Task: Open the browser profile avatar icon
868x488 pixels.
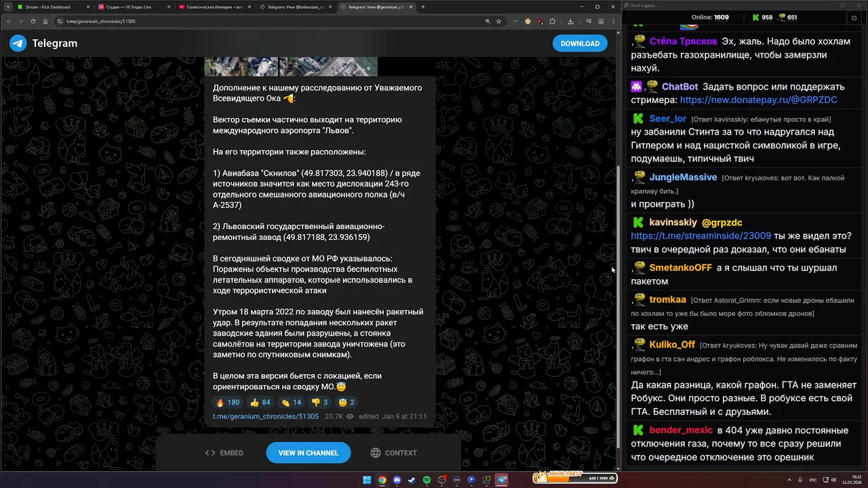Action: pos(601,21)
